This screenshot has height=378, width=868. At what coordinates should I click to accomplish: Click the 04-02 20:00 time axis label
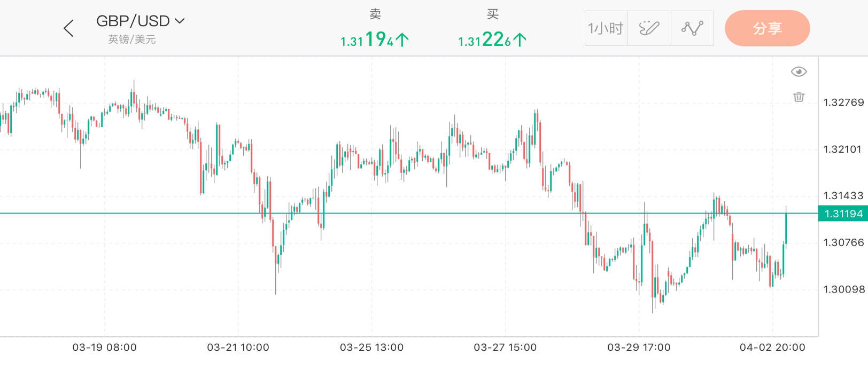[772, 348]
